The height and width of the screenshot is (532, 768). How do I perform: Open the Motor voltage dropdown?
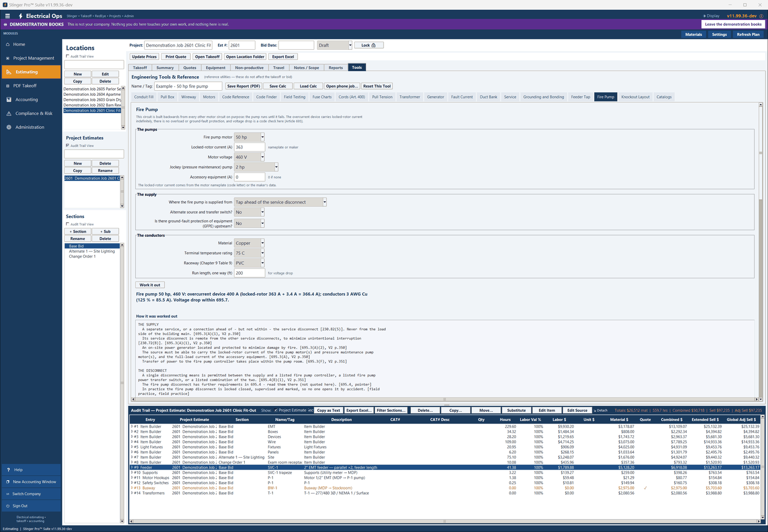coord(263,157)
